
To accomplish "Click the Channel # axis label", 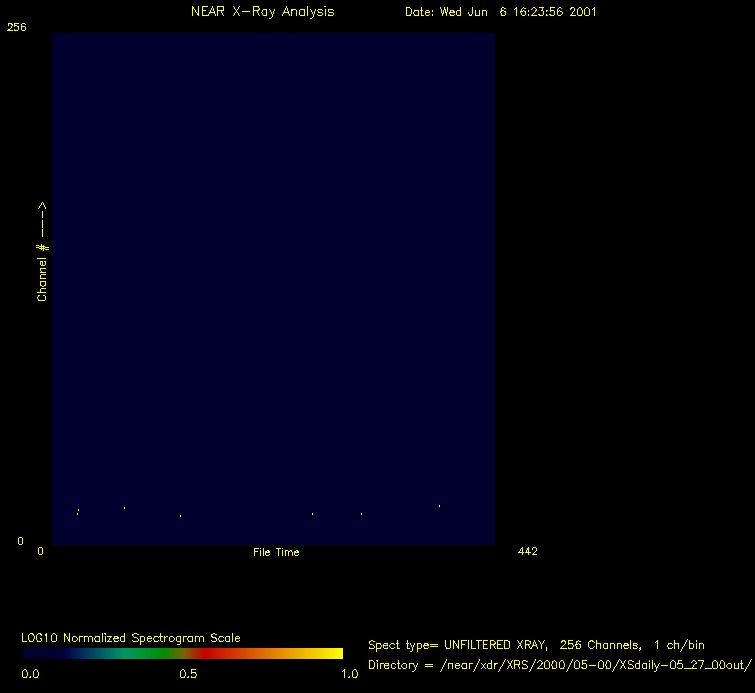I will (x=42, y=252).
